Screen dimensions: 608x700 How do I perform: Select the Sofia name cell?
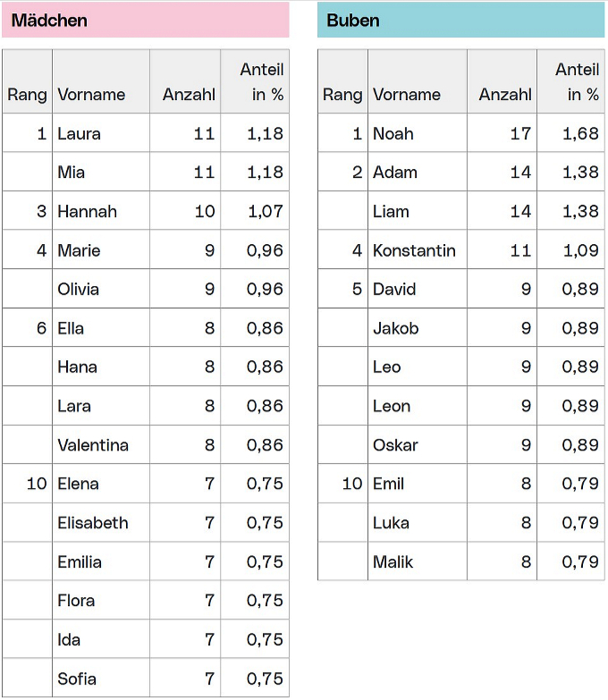point(77,679)
